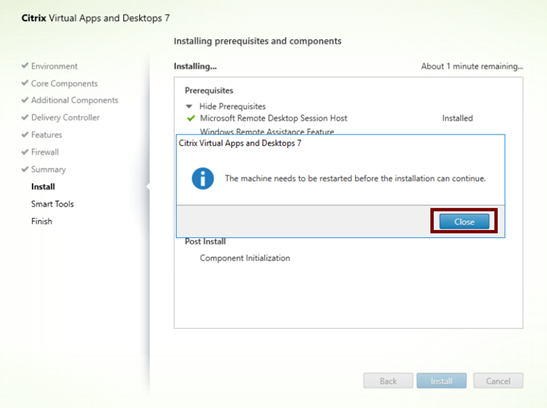The image size is (547, 408).
Task: Click the checkmark next to Firewall
Action: pyautogui.click(x=25, y=152)
